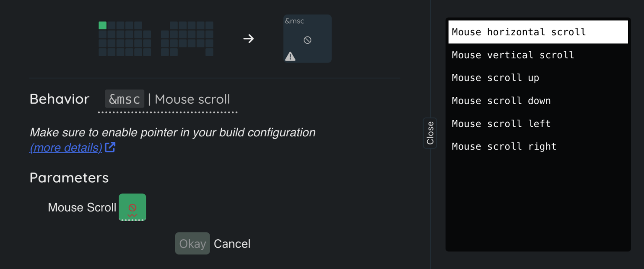Select Mouse vertical scroll option

tap(513, 55)
